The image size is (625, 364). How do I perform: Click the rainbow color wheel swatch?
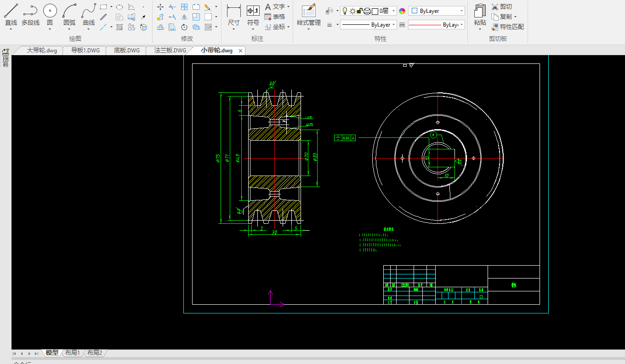402,11
